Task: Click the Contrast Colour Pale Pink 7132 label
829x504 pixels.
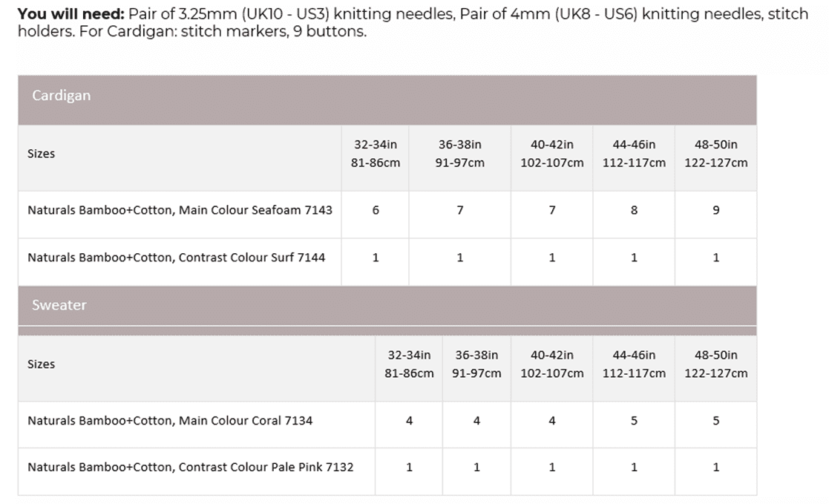Action: 190,467
